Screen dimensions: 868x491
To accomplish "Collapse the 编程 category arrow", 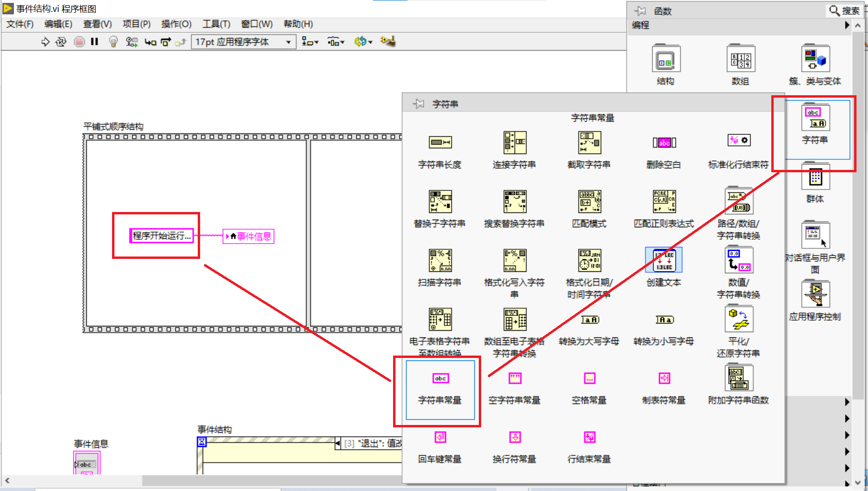I will [x=847, y=25].
